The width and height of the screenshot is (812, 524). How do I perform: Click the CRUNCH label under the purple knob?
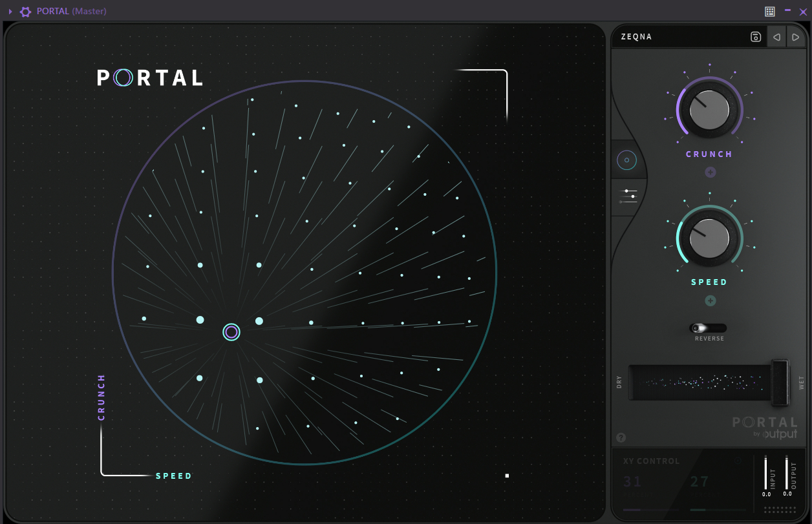coord(709,154)
